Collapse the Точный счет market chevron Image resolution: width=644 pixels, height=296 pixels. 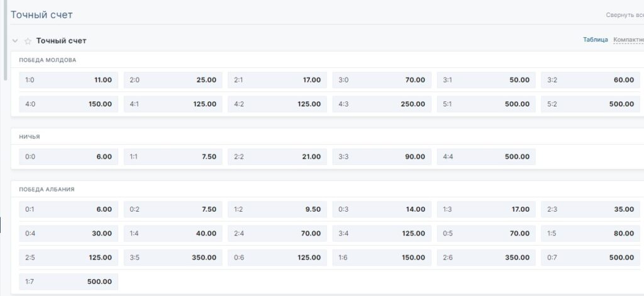coord(15,41)
